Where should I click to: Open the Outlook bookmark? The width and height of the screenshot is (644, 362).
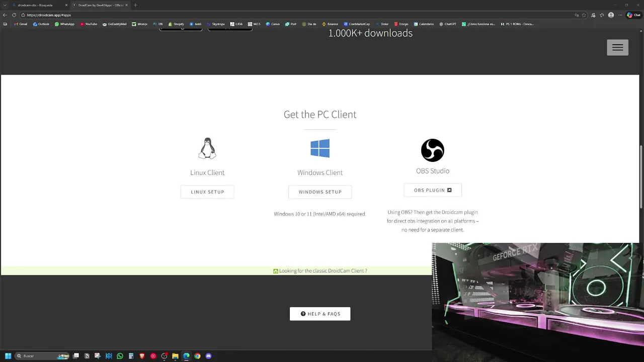pyautogui.click(x=41, y=24)
